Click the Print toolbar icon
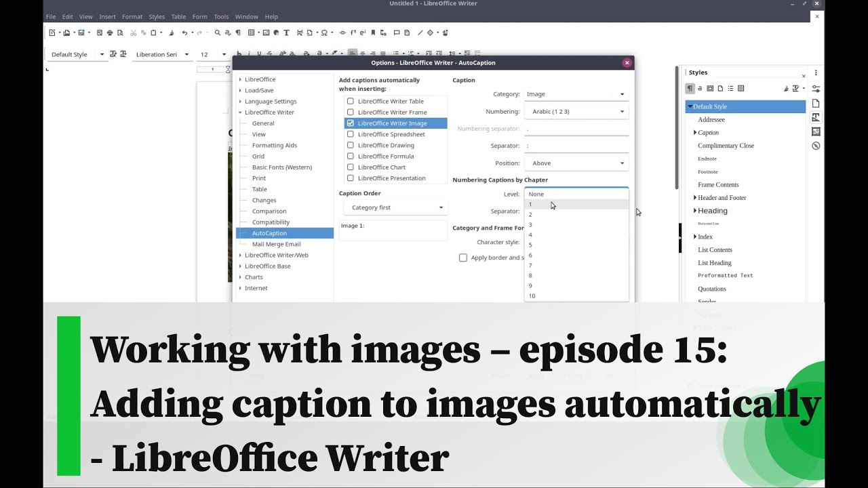 [x=110, y=33]
